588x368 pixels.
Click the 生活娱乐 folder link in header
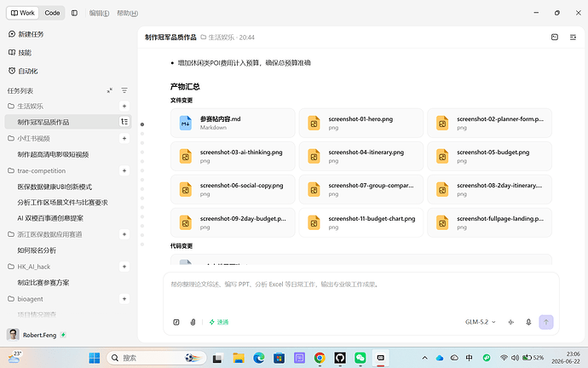tap(217, 37)
